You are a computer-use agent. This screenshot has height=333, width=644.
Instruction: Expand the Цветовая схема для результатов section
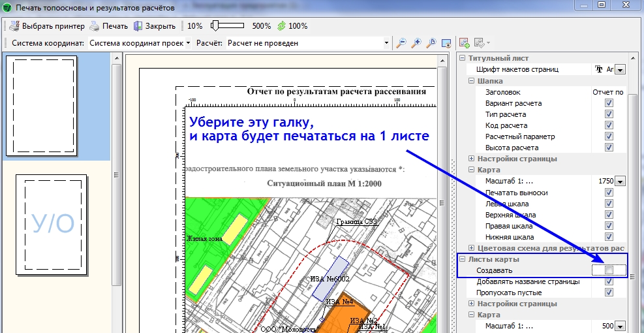click(472, 248)
